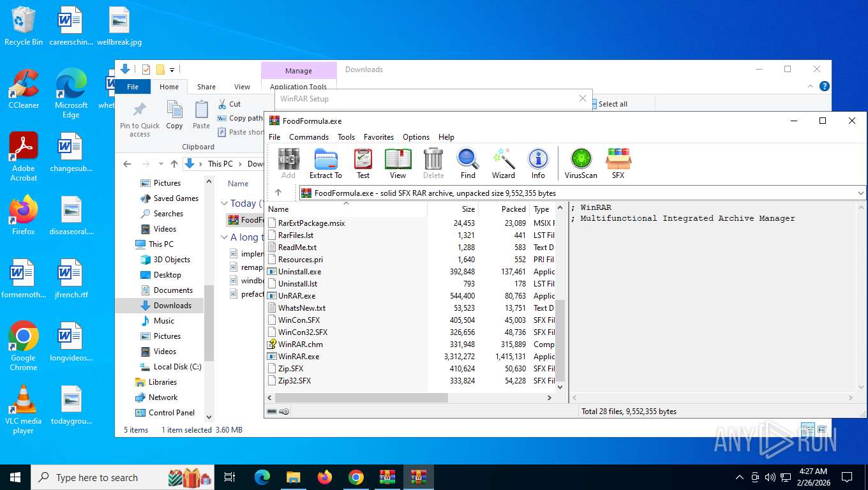Collapse the Today group in Explorer
Image resolution: width=868 pixels, height=490 pixels.
coord(225,204)
